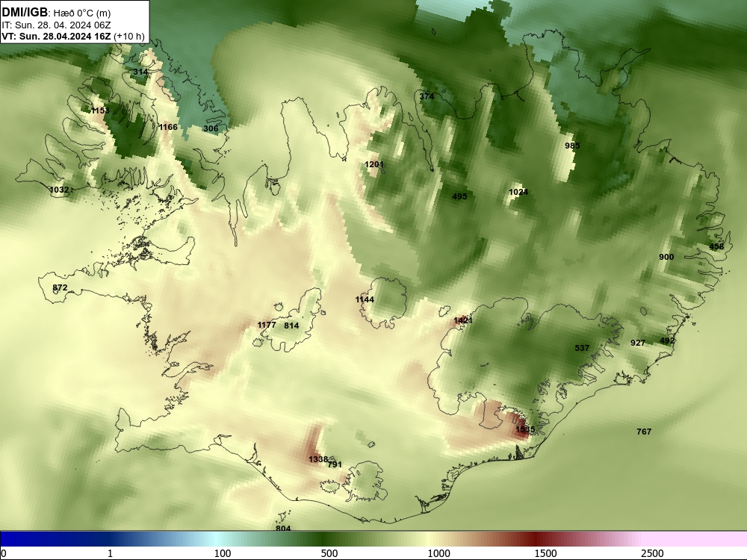The height and width of the screenshot is (560, 747).
Task: Click the '1000' color scale label
Action: 438,553
